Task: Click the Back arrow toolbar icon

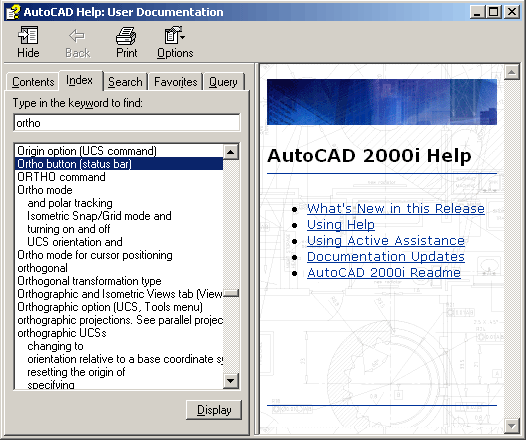Action: click(77, 36)
